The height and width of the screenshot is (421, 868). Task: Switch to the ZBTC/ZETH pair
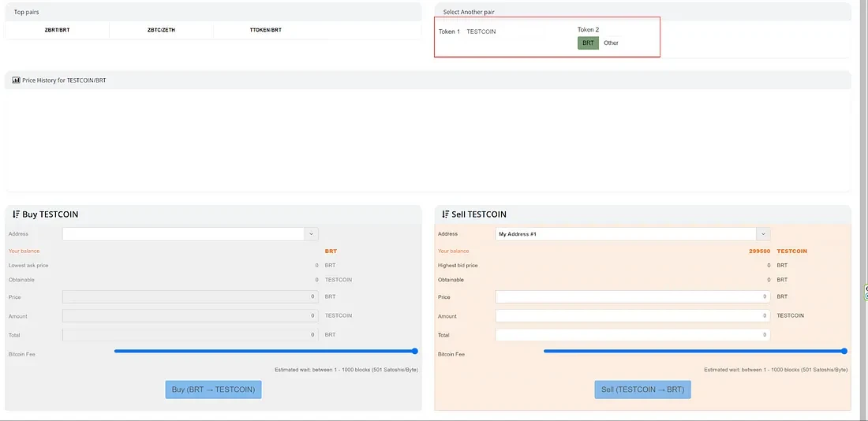(160, 30)
